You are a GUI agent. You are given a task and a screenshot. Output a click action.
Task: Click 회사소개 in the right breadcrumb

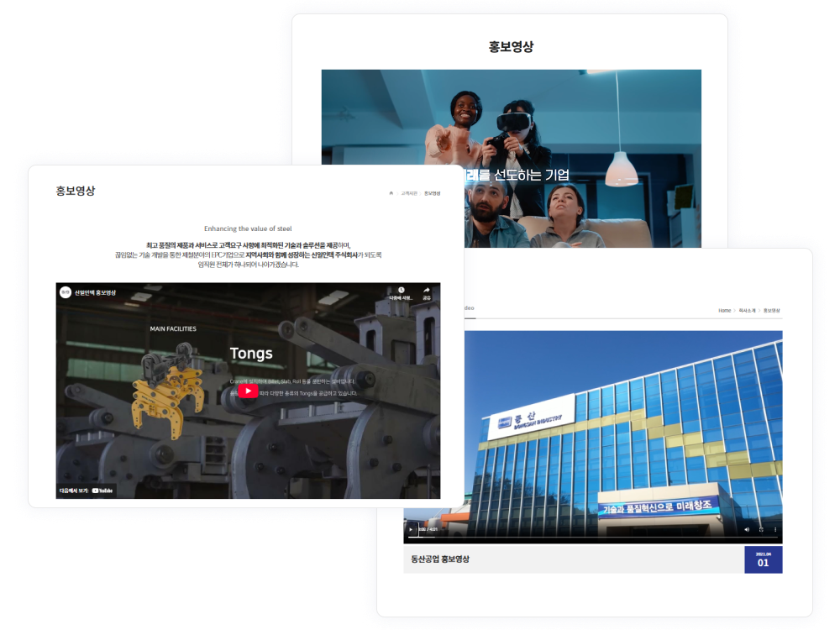tap(747, 311)
